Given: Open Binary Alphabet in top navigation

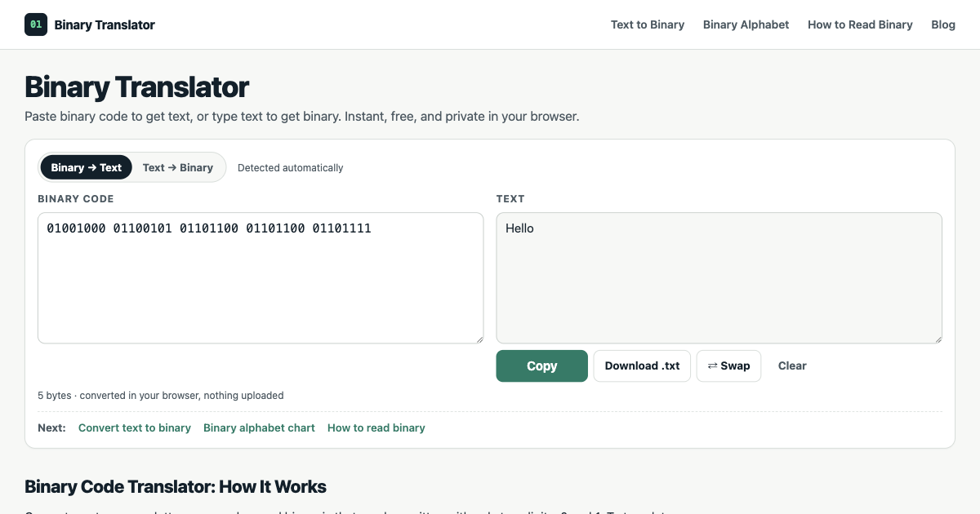Looking at the screenshot, I should (x=746, y=24).
